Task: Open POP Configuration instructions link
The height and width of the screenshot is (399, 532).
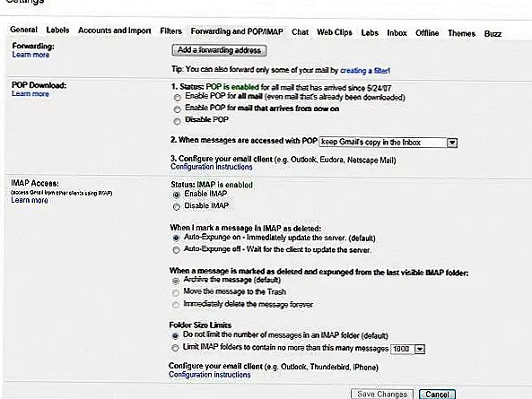Action: pos(212,167)
